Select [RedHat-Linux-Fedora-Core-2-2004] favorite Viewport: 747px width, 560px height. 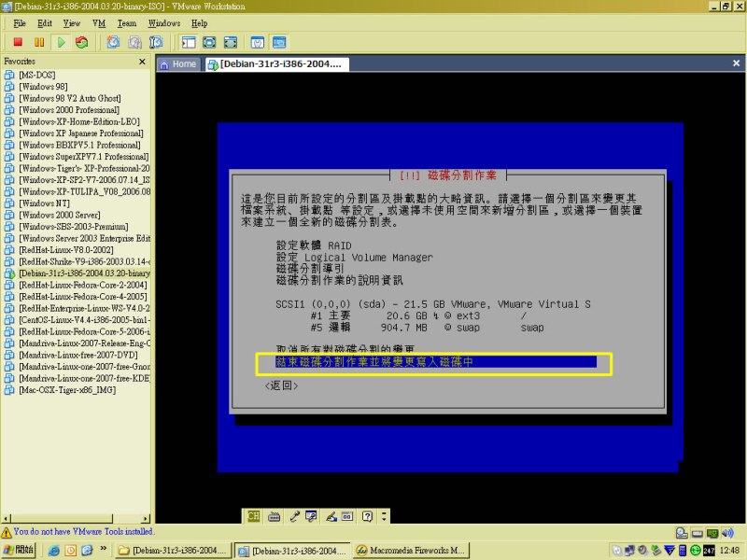(x=83, y=286)
